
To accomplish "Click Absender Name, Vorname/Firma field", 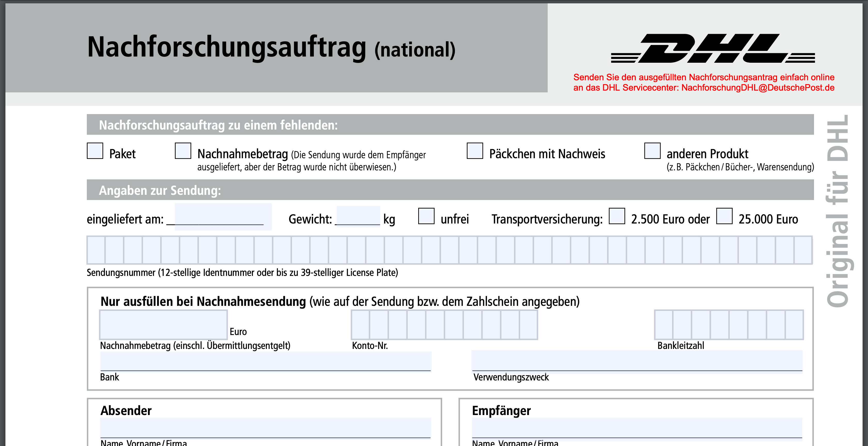I will click(266, 428).
